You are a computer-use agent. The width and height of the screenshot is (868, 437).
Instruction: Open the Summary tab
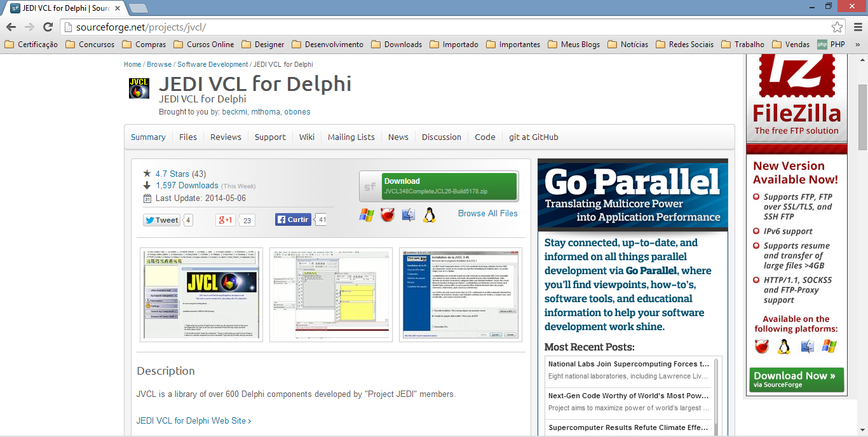(148, 137)
